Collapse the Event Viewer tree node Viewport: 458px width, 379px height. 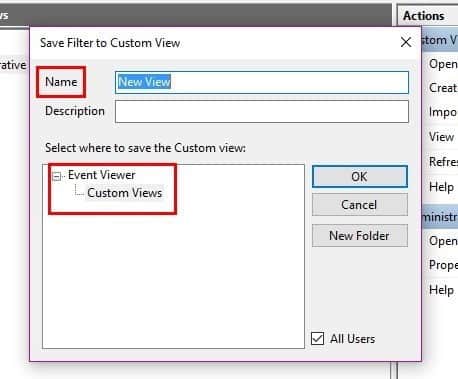pos(57,176)
